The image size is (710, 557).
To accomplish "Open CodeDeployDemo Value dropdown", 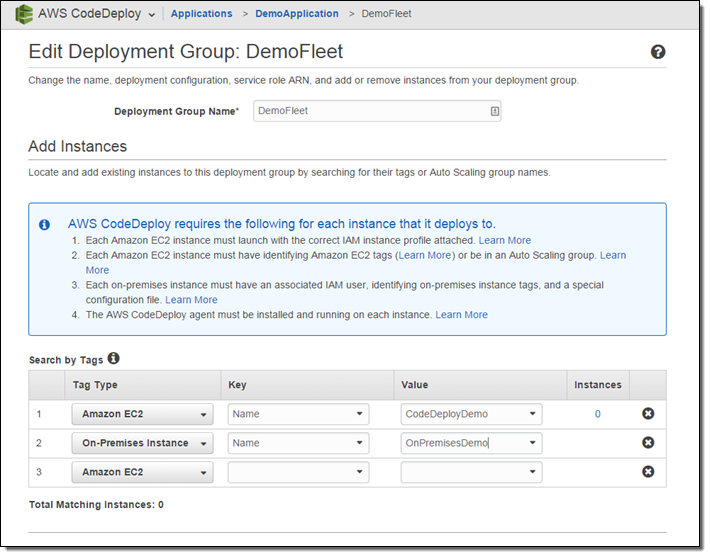I will pos(471,414).
